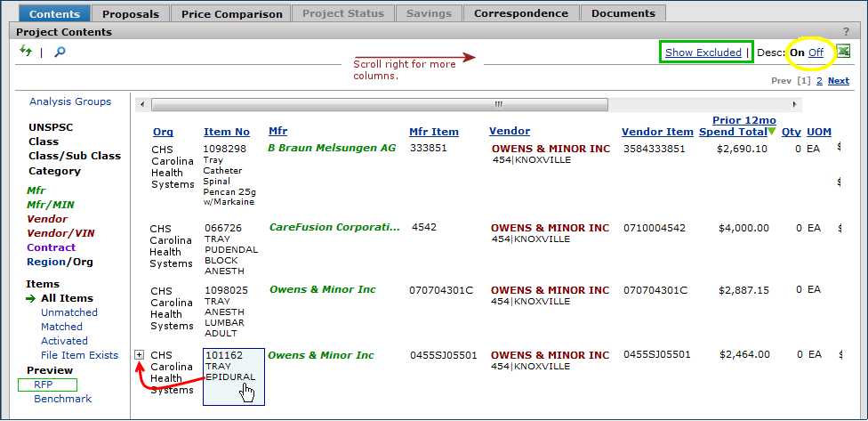This screenshot has width=868, height=421.
Task: Click the green sort arrow by Spend Total
Action: 771,132
